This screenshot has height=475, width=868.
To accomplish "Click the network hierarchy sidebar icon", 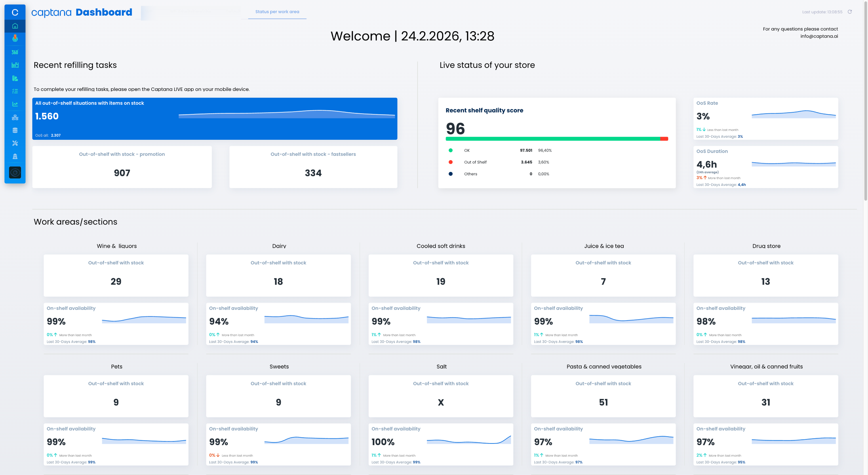I will click(15, 117).
